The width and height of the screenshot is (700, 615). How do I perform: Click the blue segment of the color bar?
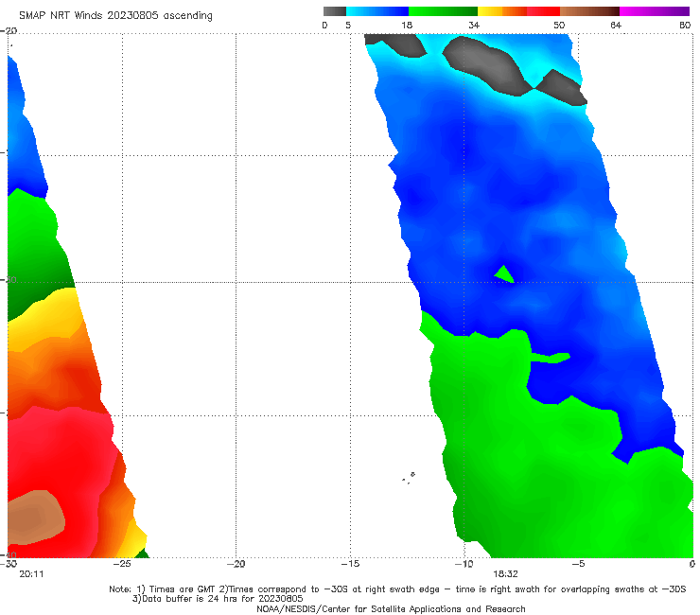(377, 11)
